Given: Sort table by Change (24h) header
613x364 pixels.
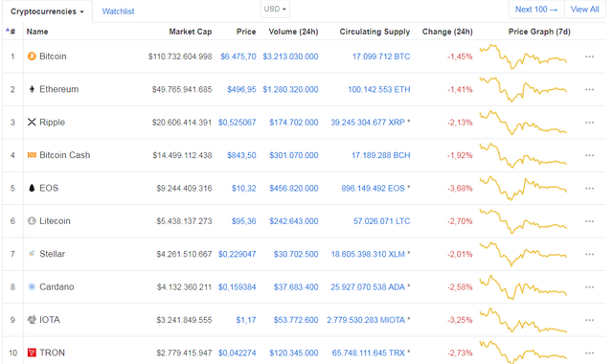Looking at the screenshot, I should (447, 32).
